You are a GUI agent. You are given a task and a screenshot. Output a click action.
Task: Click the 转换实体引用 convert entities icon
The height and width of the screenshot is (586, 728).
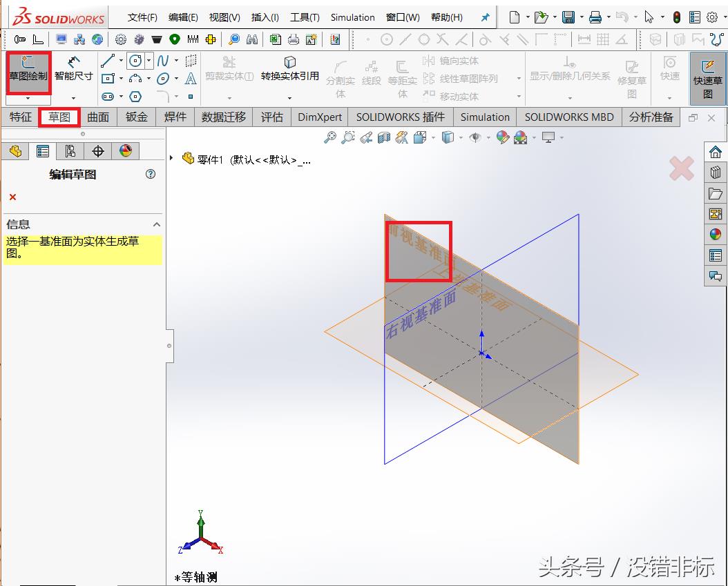289,68
